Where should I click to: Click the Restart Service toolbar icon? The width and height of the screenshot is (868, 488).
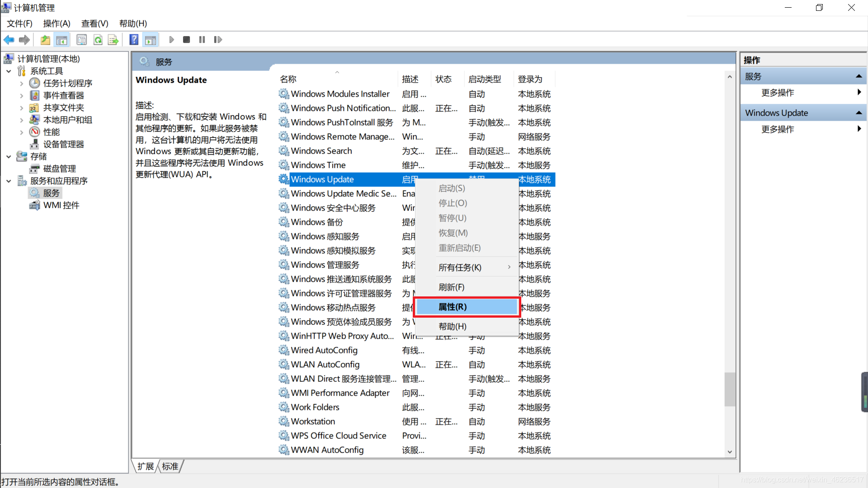(218, 40)
